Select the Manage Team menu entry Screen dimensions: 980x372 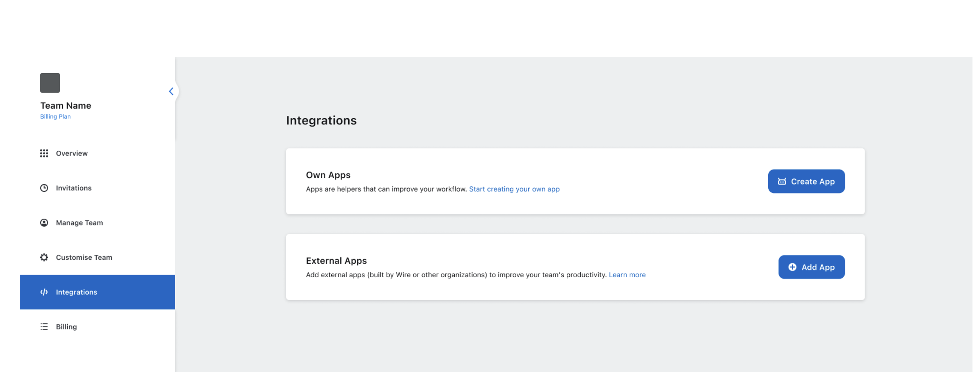point(79,222)
